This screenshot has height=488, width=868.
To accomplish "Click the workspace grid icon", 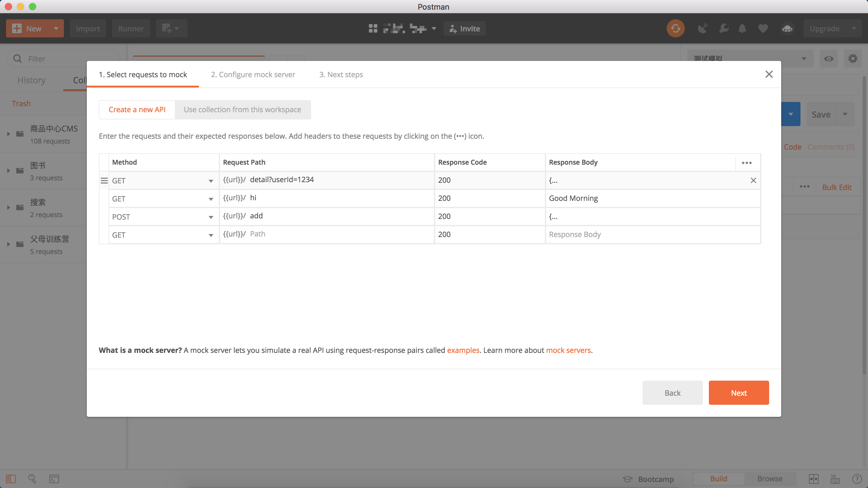I will pyautogui.click(x=373, y=29).
